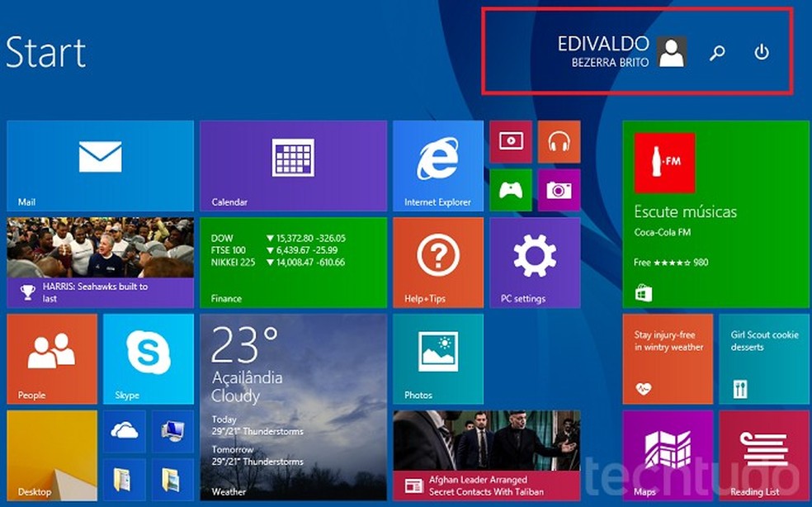Click the Coca-Cola FM red logo

click(664, 163)
